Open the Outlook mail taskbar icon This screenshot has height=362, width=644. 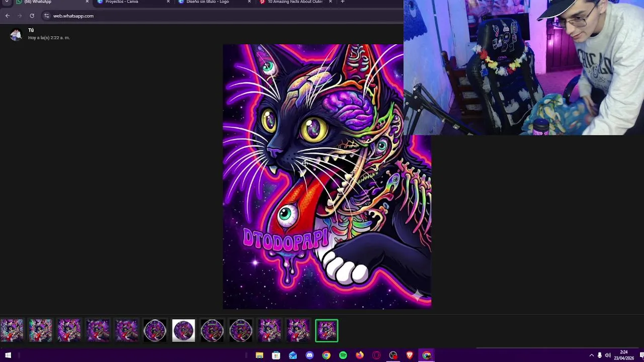293,355
